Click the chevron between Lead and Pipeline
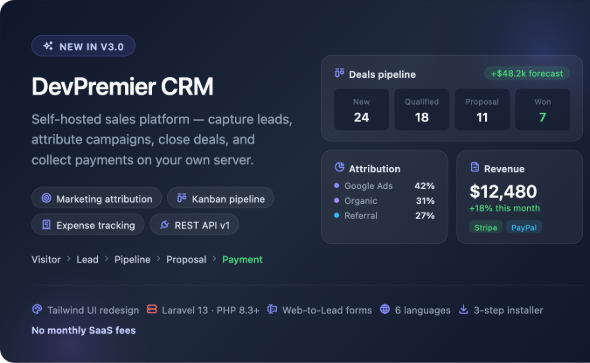 106,258
